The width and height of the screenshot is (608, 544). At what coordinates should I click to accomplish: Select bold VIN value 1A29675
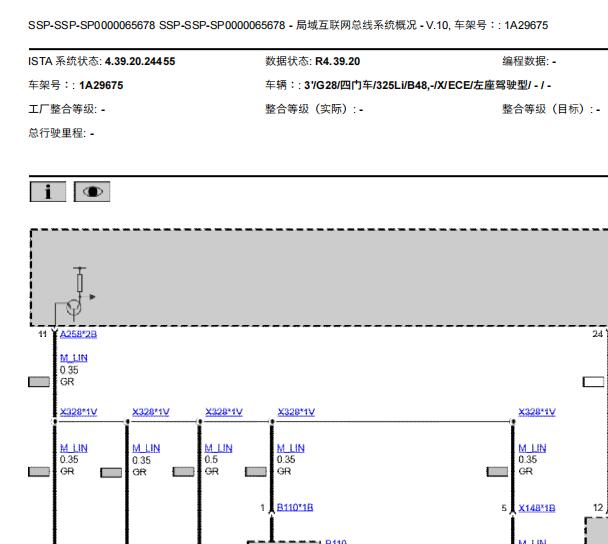(x=101, y=85)
